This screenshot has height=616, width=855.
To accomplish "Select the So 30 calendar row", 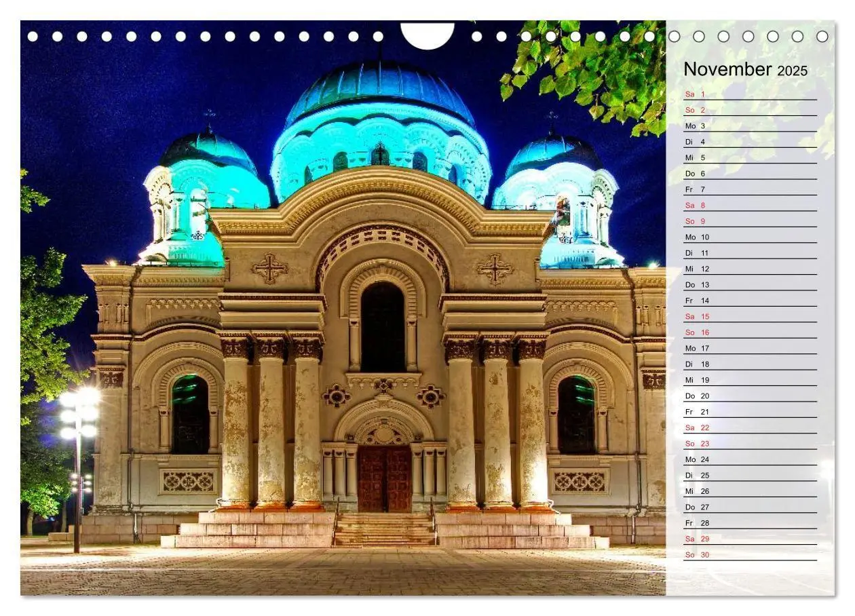I will click(750, 555).
